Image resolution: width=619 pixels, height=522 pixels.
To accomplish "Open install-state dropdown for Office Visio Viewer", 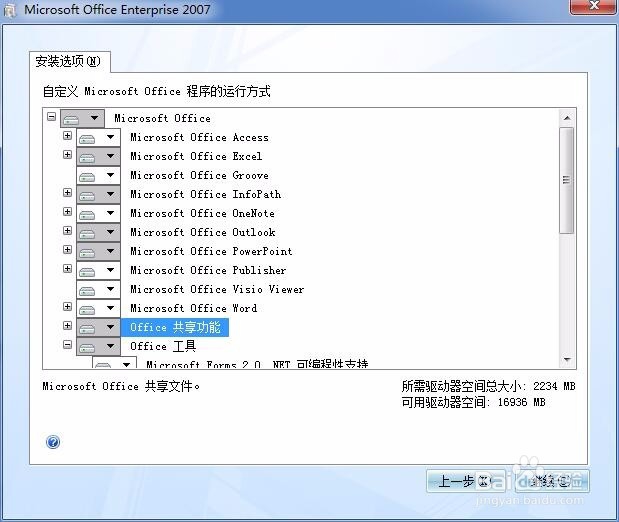I will (x=98, y=289).
